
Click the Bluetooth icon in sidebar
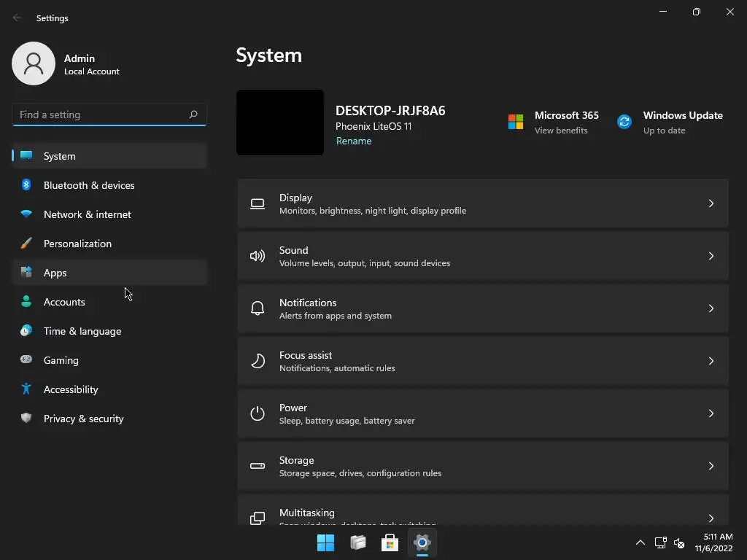(x=26, y=184)
